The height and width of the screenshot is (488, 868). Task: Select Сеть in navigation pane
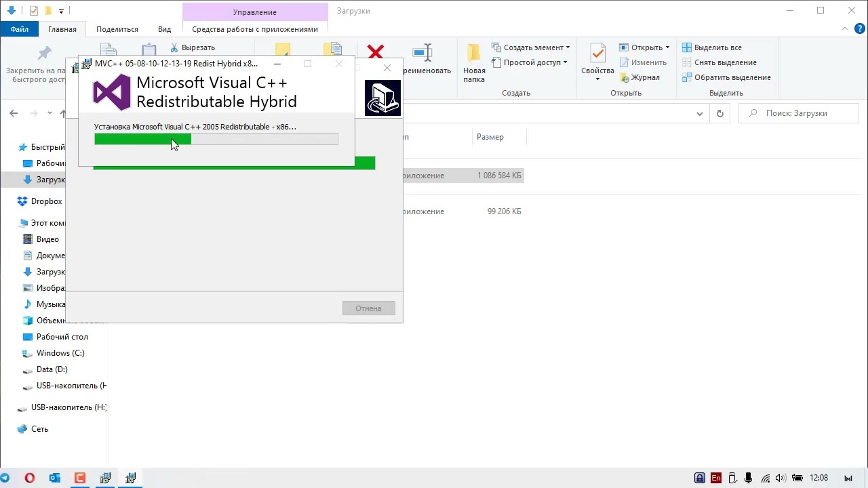(39, 429)
